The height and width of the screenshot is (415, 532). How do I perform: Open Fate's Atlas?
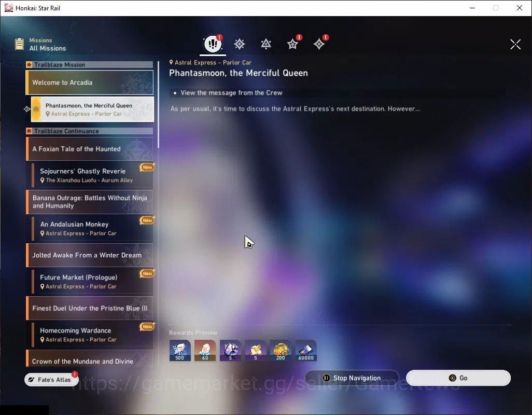coord(51,380)
